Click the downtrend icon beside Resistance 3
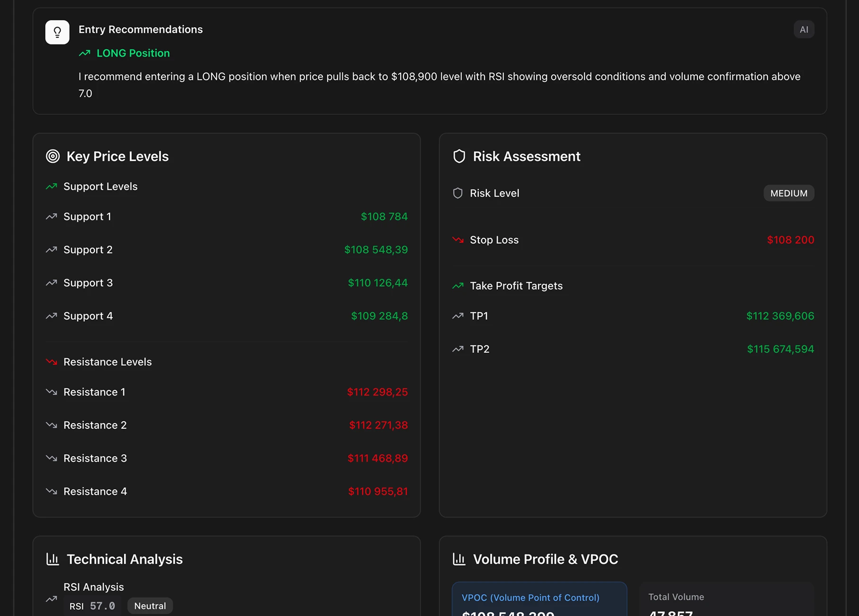This screenshot has width=859, height=616. 51,458
